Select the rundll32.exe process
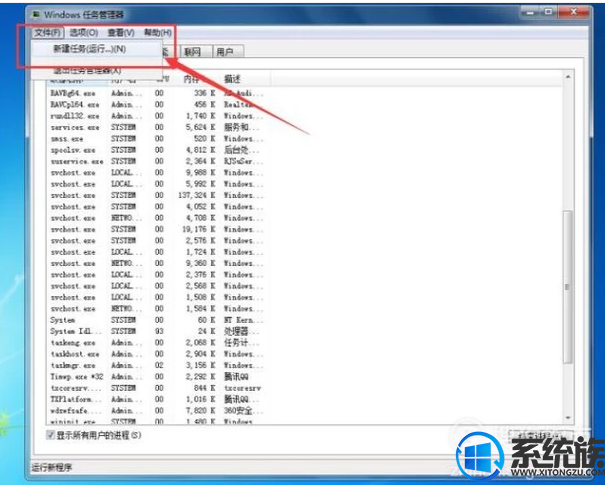 157,116
